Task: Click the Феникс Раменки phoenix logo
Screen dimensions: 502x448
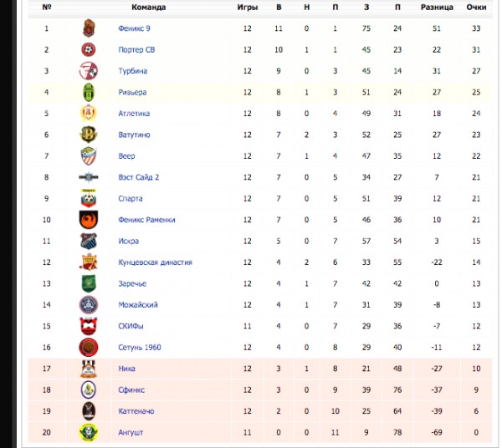Action: [89, 220]
